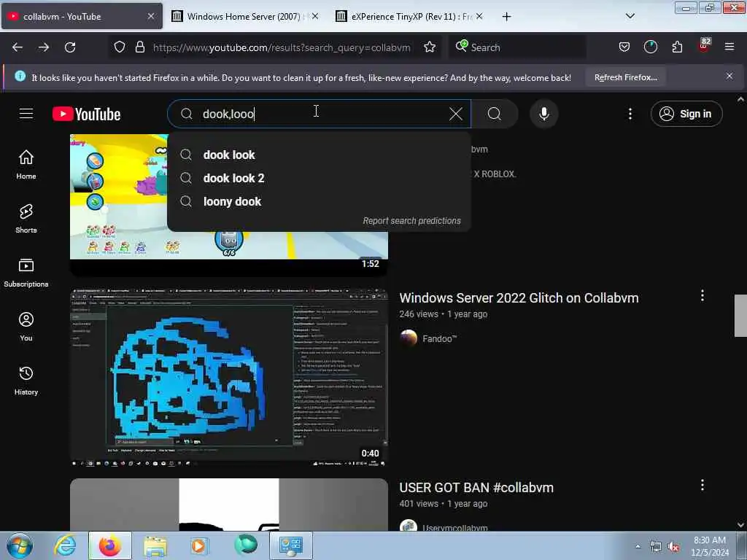
Task: Select the 'loony dook' search suggestion
Action: point(319,201)
